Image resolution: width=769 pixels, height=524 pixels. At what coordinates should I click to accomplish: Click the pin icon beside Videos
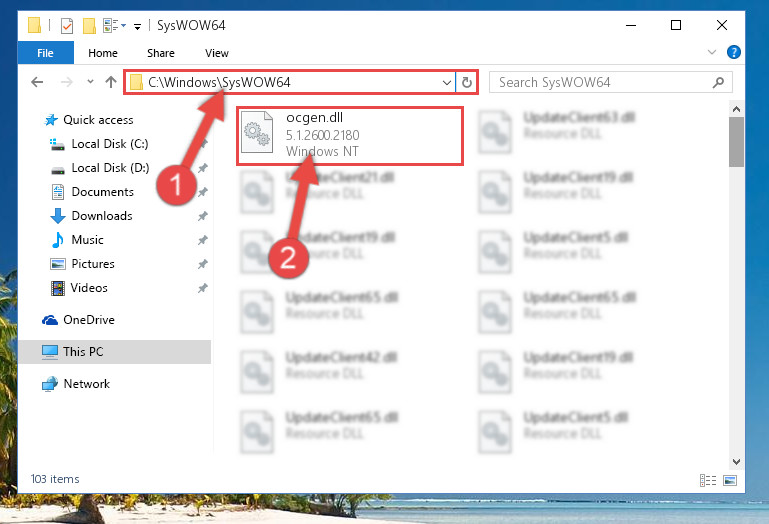tap(203, 288)
